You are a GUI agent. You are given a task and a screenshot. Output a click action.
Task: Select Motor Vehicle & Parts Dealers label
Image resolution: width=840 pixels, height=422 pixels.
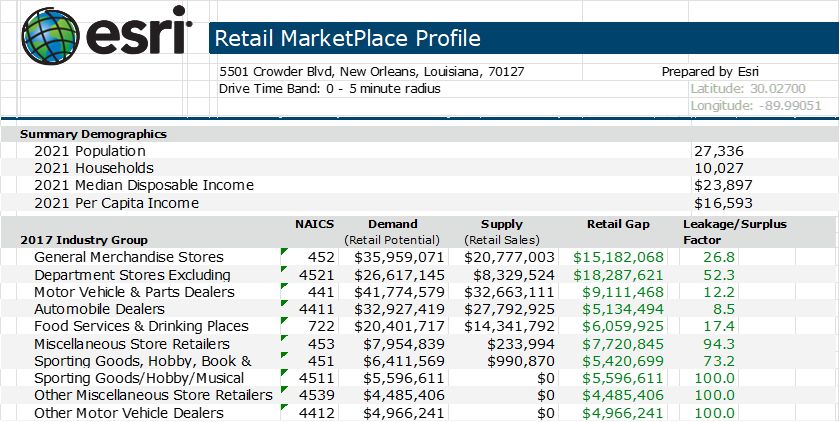click(x=134, y=292)
